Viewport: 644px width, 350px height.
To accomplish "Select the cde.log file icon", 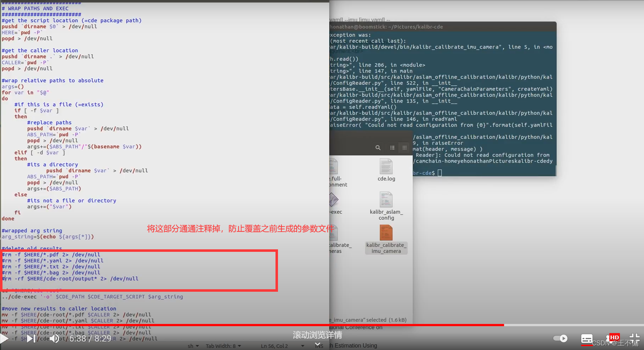I will 386,166.
